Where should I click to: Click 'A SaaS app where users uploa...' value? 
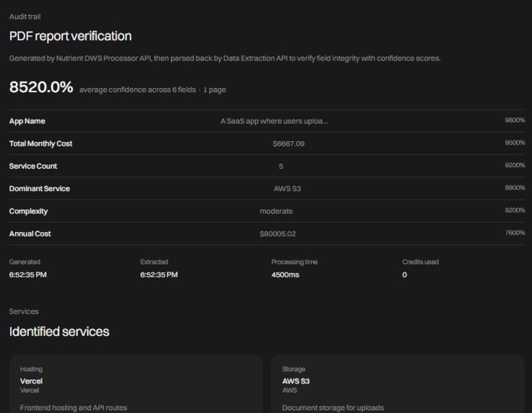[x=274, y=121]
